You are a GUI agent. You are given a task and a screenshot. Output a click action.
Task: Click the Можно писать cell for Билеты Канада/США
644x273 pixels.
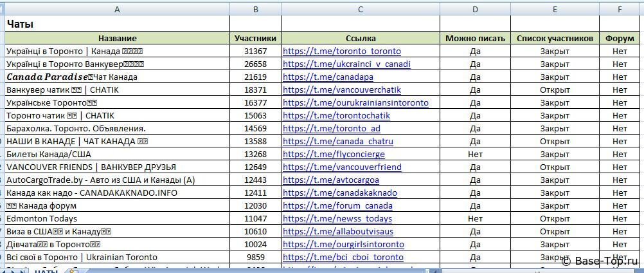[475, 154]
